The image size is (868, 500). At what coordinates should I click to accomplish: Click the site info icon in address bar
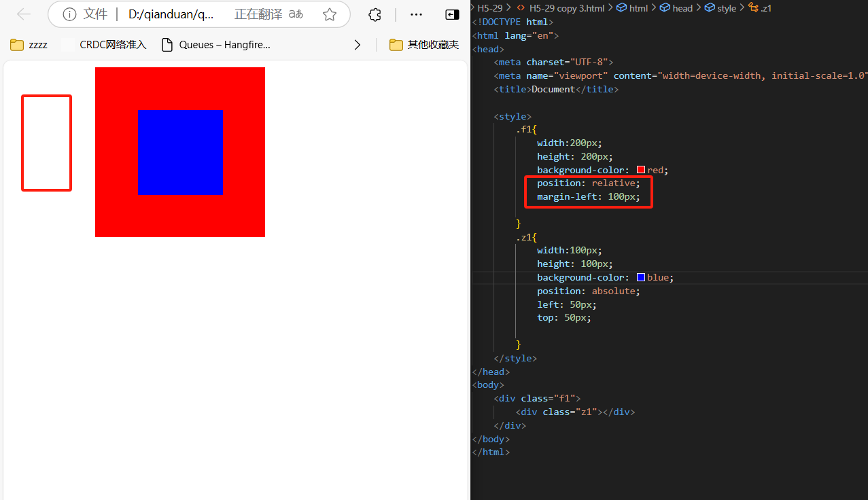pos(69,14)
